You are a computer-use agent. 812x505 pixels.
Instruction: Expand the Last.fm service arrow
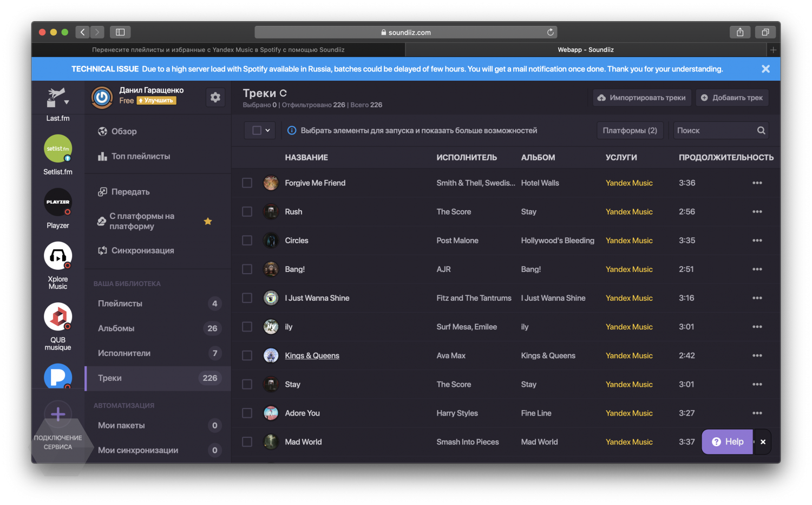pos(67,102)
